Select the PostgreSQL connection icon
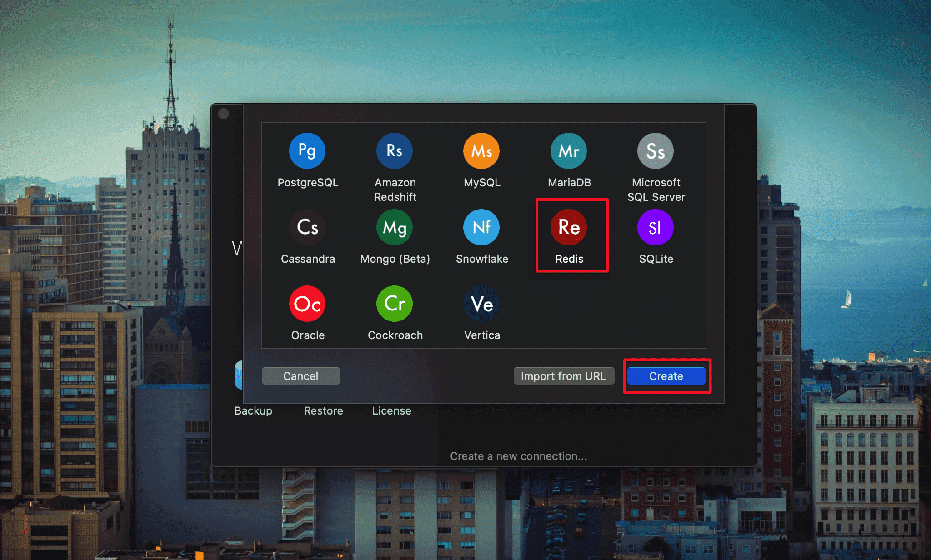Image resolution: width=931 pixels, height=560 pixels. (x=307, y=151)
